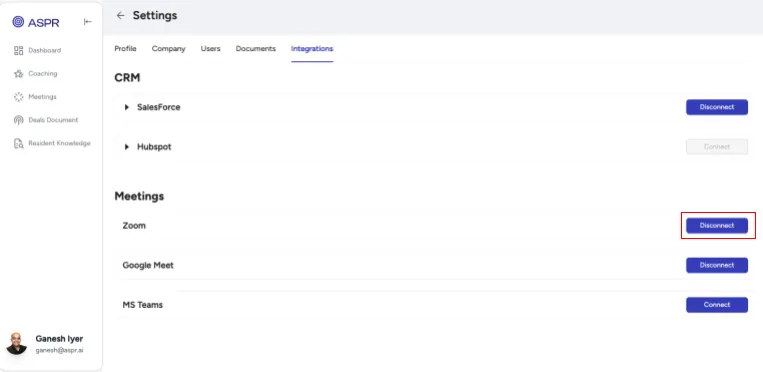Viewport: 763px width, 372px height.
Task: Click the Hubspot label
Action: click(154, 147)
